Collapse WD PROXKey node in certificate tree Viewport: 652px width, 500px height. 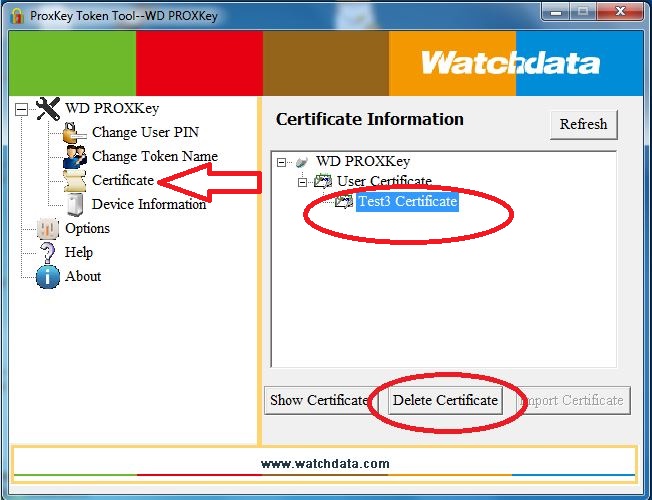282,162
